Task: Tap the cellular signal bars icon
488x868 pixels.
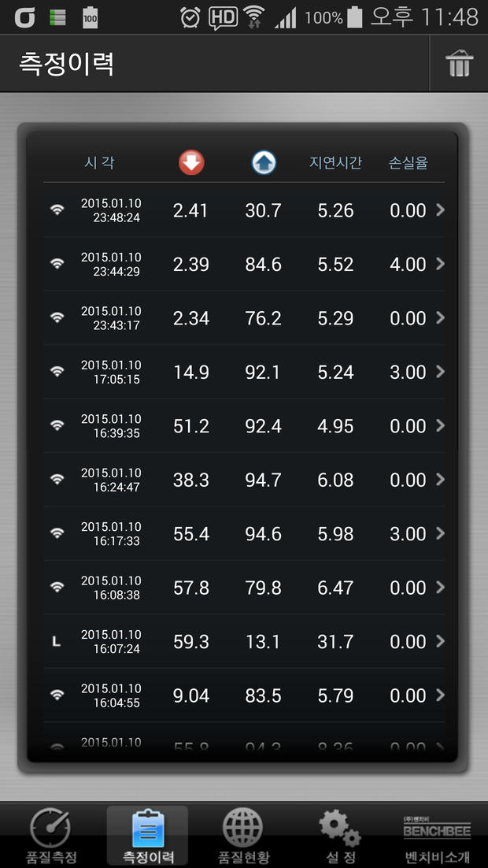Action: pos(286,17)
